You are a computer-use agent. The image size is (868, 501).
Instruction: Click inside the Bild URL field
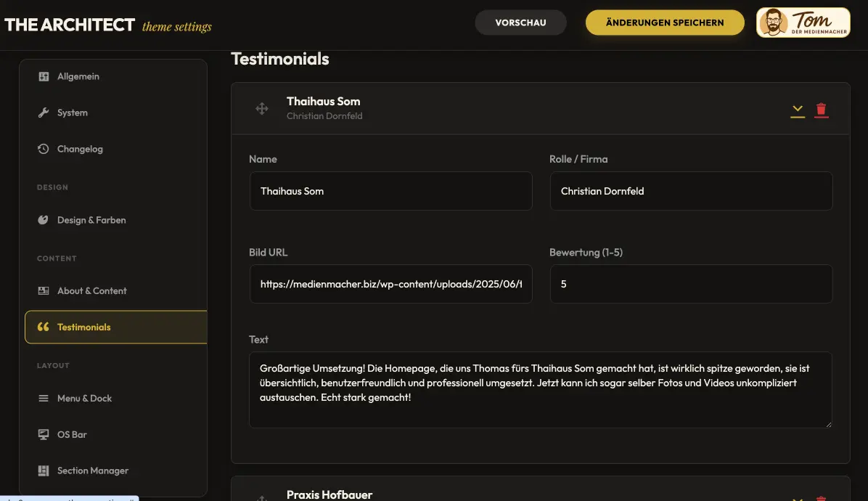point(390,284)
